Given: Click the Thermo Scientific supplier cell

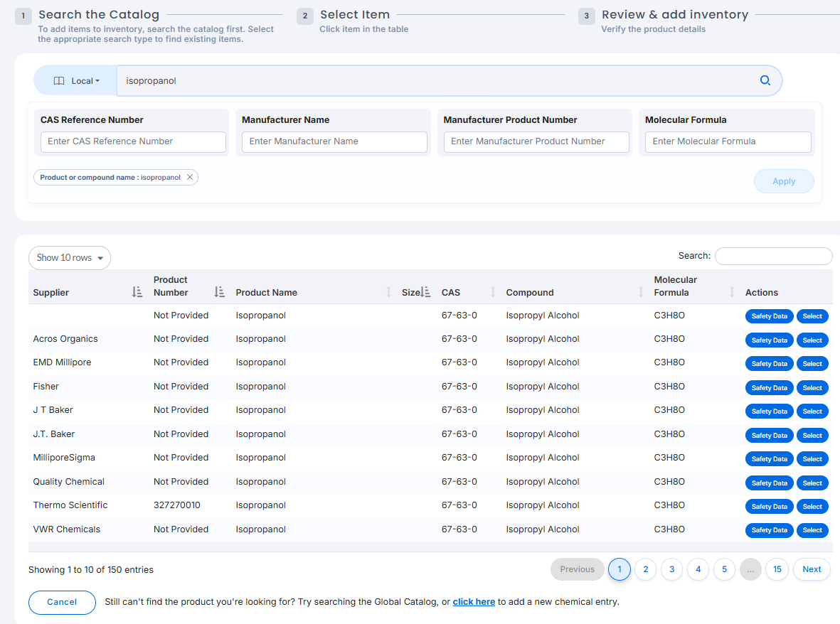Looking at the screenshot, I should pyautogui.click(x=70, y=505).
